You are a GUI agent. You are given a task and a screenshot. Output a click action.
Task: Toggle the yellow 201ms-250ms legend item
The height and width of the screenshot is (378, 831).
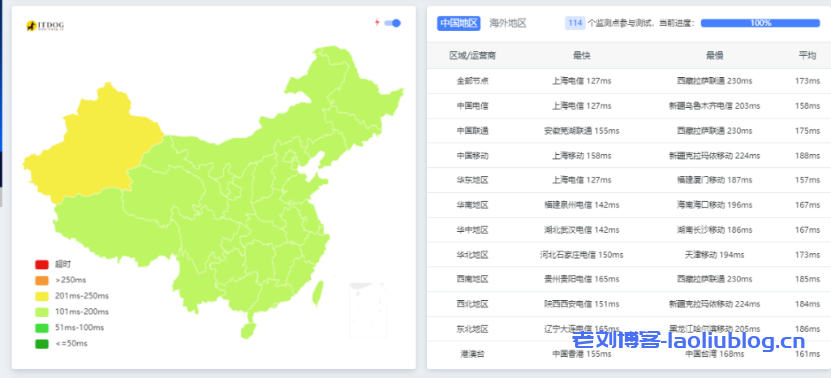point(72,296)
